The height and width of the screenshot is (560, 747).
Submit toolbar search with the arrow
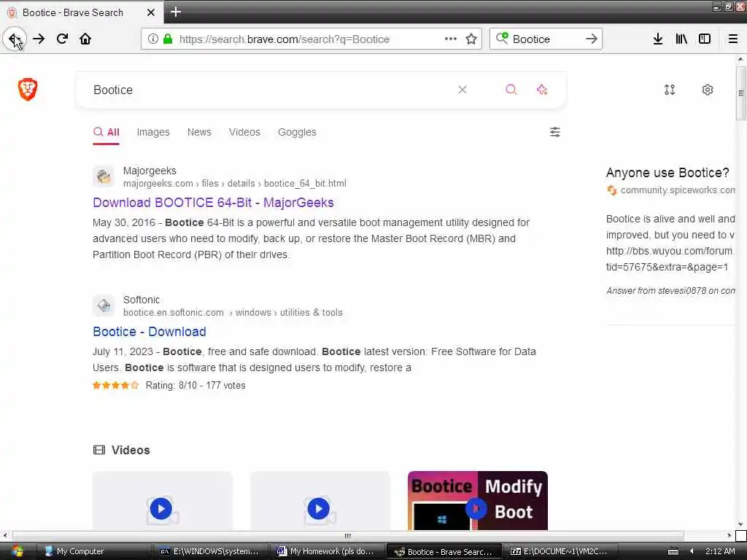coord(591,39)
